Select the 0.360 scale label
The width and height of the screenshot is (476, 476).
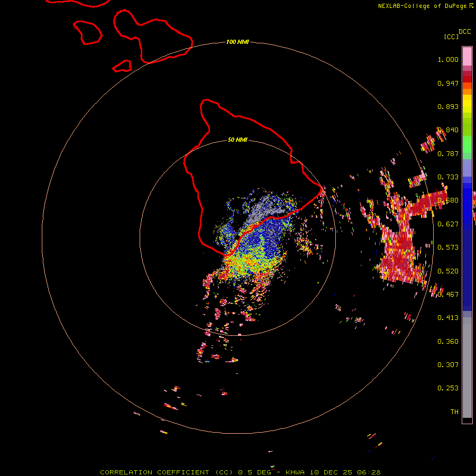pos(448,342)
